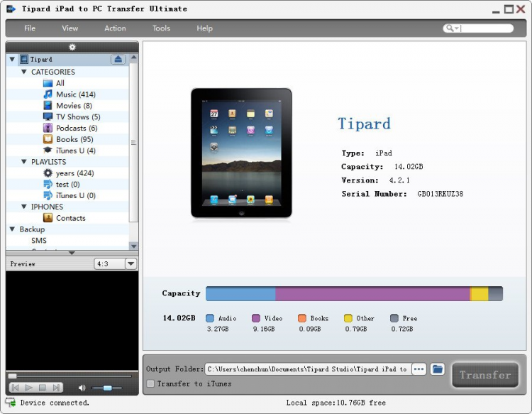Click the eject device icon next to Tipard
532x414 pixels.
point(118,60)
